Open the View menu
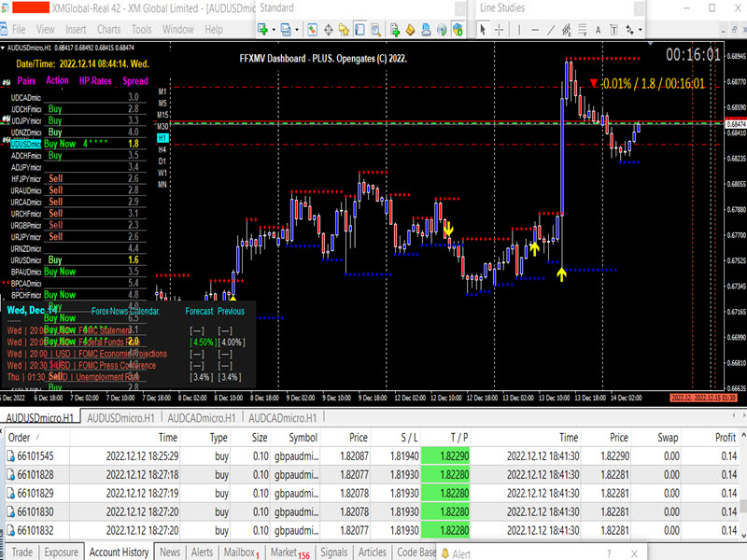The height and width of the screenshot is (560, 747). click(45, 30)
